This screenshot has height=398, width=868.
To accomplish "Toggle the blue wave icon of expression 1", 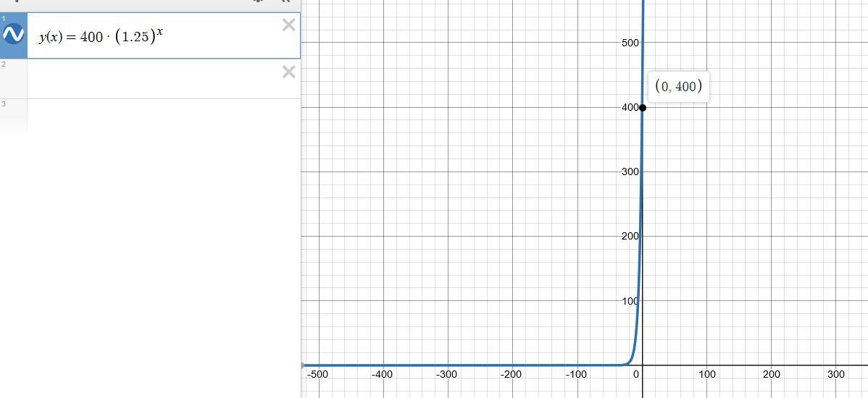I will tap(13, 35).
